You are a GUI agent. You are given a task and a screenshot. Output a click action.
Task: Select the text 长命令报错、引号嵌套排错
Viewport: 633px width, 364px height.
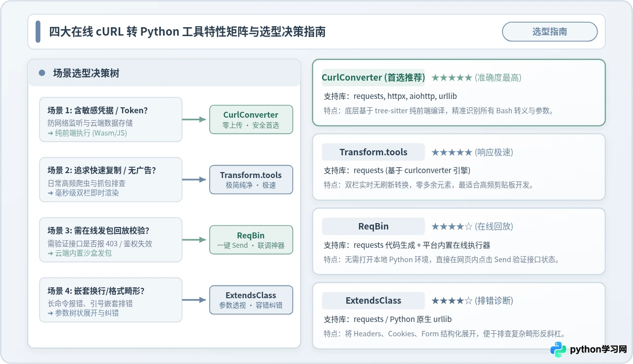(x=90, y=303)
